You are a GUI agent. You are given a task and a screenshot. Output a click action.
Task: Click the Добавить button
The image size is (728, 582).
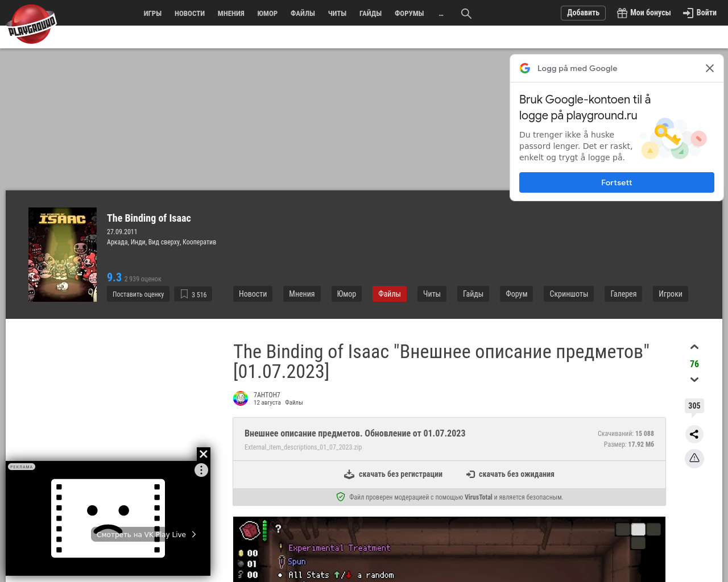pos(583,13)
